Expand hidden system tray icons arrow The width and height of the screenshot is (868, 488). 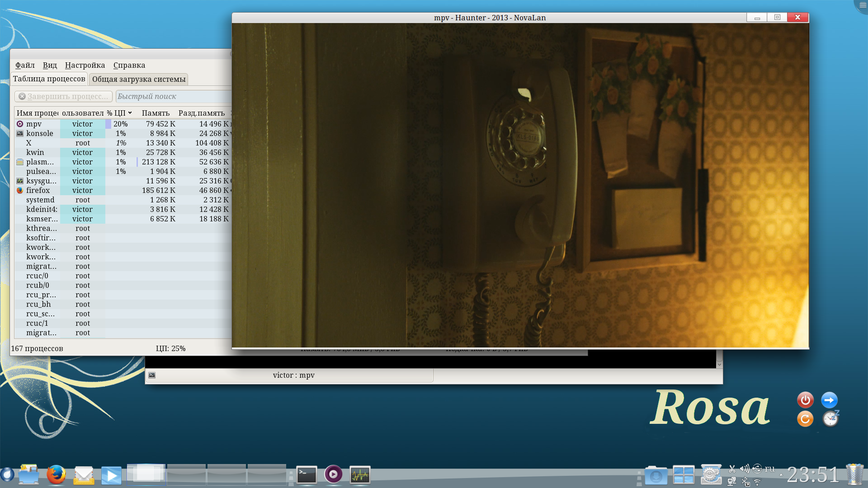click(x=781, y=475)
